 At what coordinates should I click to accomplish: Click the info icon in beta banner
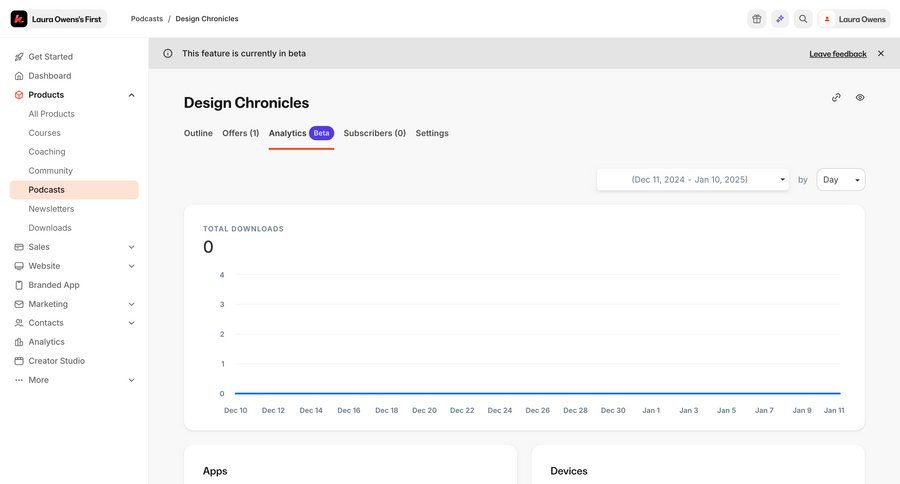click(x=168, y=53)
